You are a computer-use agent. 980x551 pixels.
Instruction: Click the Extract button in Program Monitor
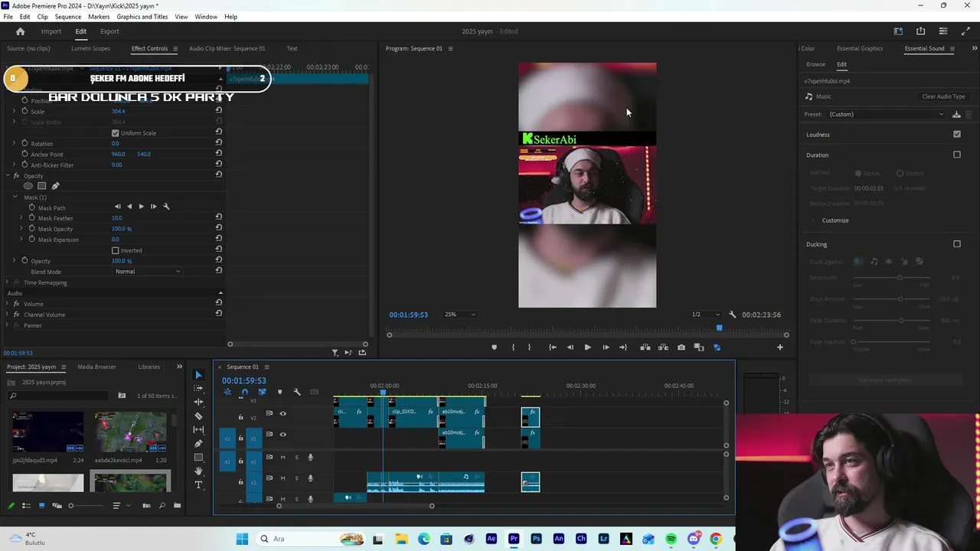pos(663,347)
